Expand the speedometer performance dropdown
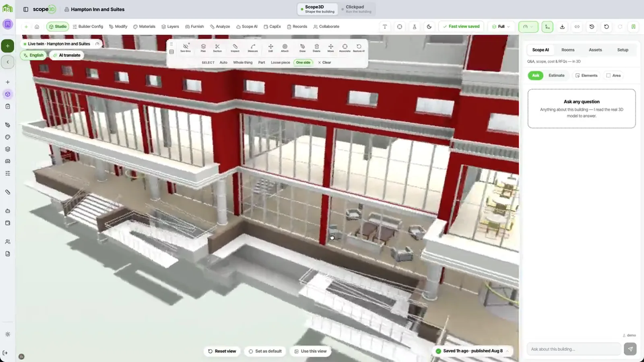The height and width of the screenshot is (362, 644). (x=528, y=27)
